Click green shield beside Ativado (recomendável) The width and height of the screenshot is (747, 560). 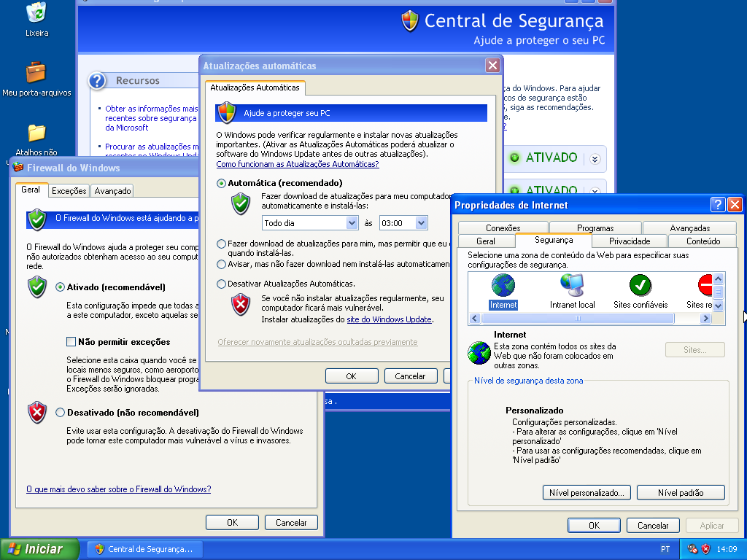[37, 287]
